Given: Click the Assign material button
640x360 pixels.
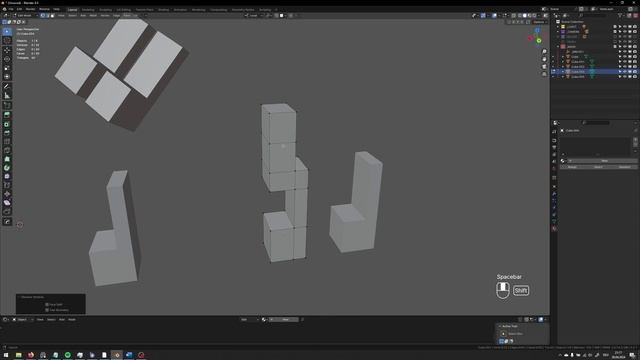Looking at the screenshot, I should tap(572, 167).
